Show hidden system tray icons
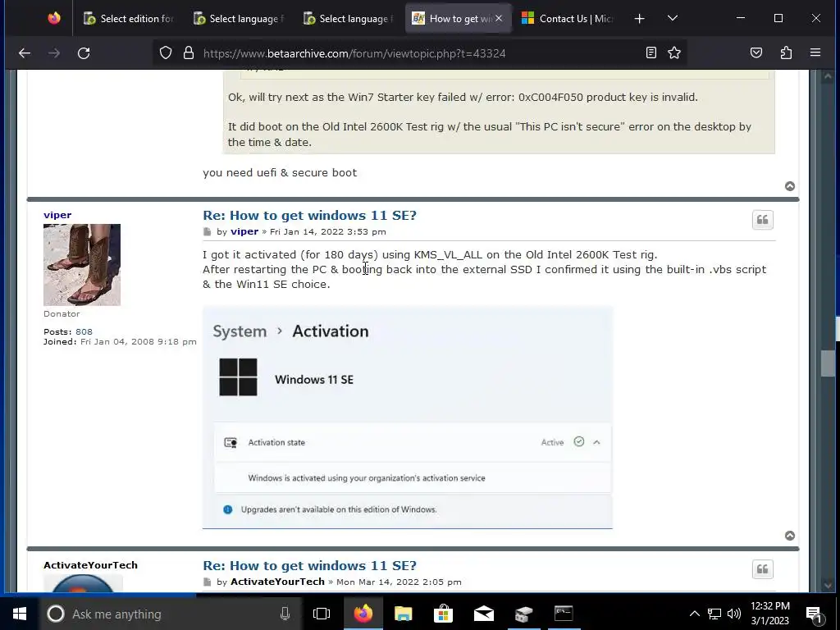This screenshot has height=630, width=840. (694, 614)
